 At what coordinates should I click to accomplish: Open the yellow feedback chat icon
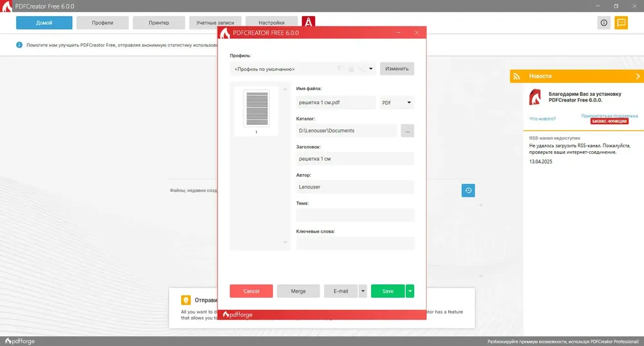click(x=621, y=23)
